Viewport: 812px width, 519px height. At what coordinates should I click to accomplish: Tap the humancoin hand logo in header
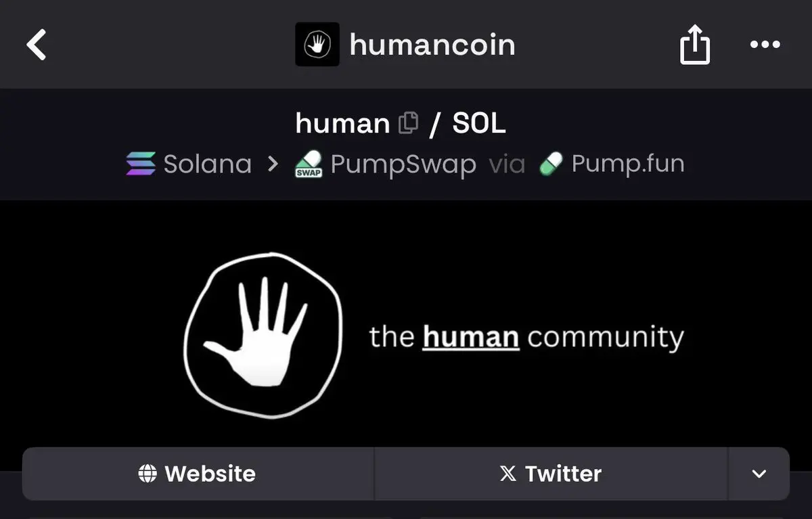[317, 45]
